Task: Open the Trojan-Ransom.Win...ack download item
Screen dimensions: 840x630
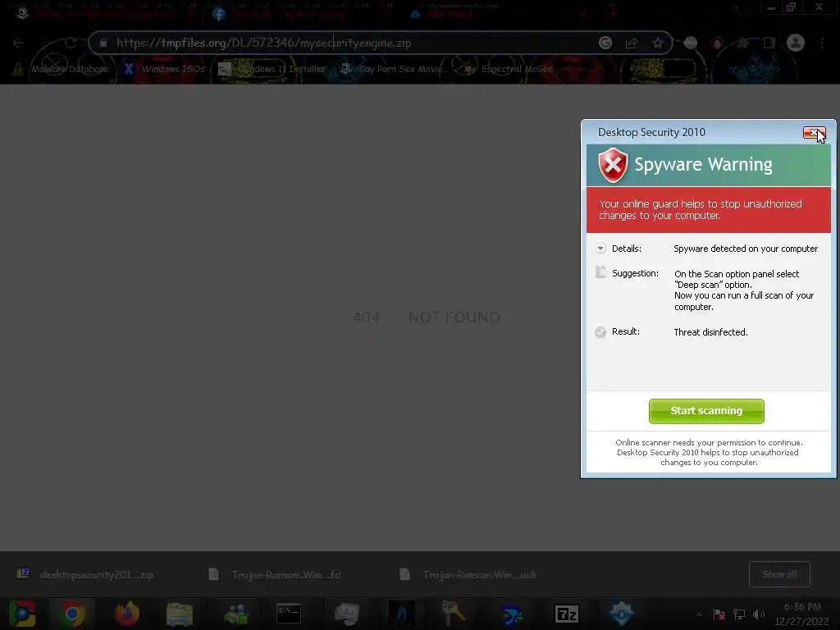Action: 468,575
